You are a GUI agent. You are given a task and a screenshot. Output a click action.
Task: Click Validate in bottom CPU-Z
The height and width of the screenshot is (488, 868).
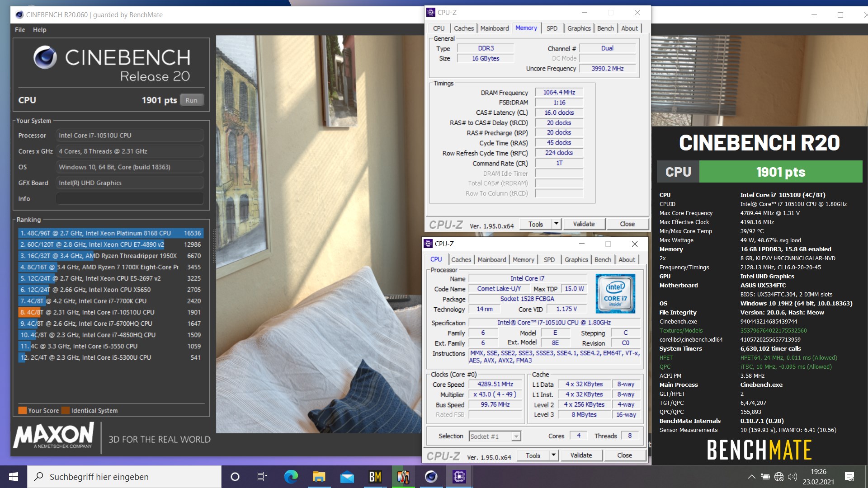pos(581,455)
